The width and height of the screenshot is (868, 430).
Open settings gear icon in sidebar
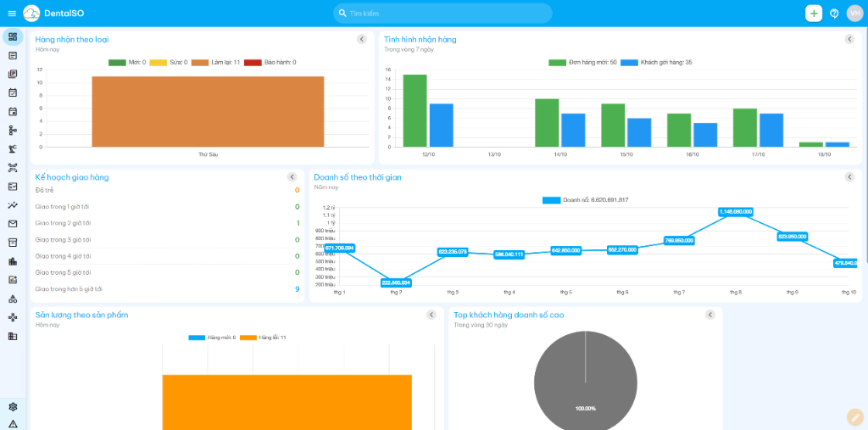click(x=13, y=407)
